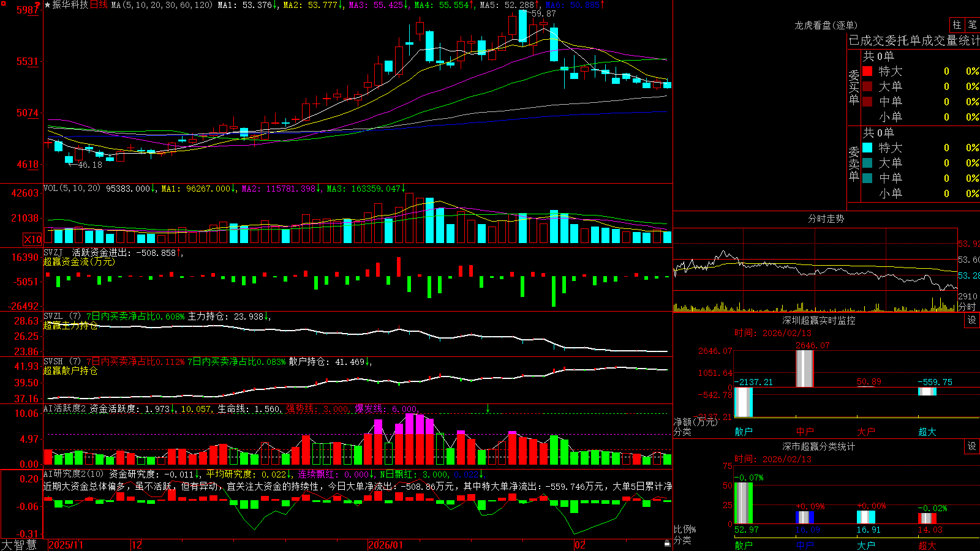Click the 龙虎看盘(逐单) panel title
980x551 pixels.
tap(826, 25)
